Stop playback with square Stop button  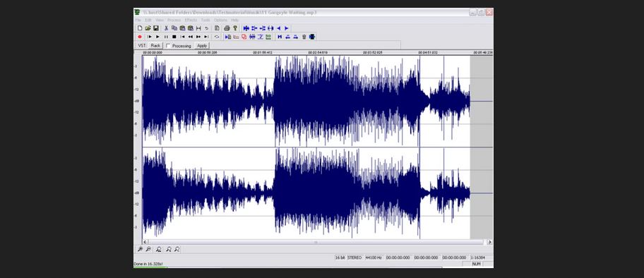pos(174,37)
